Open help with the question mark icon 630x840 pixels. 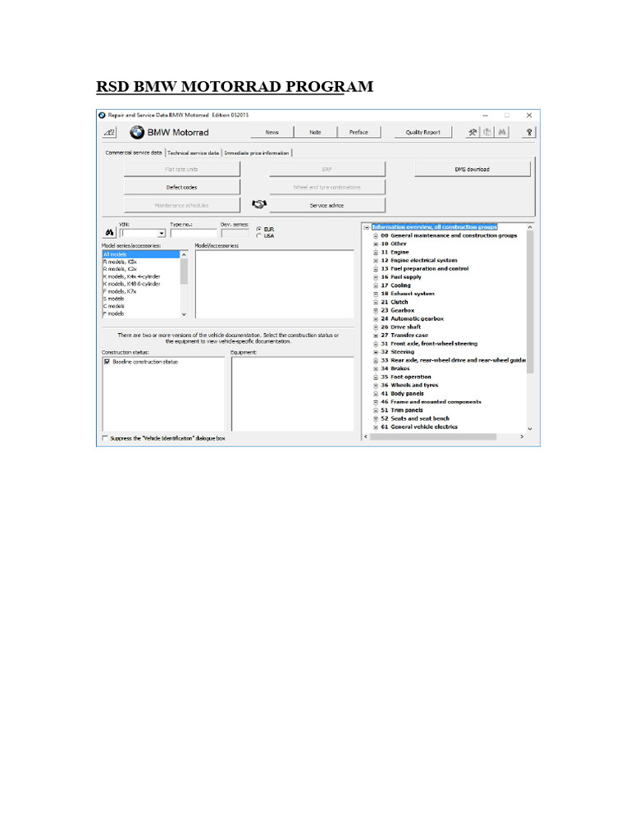coord(529,132)
